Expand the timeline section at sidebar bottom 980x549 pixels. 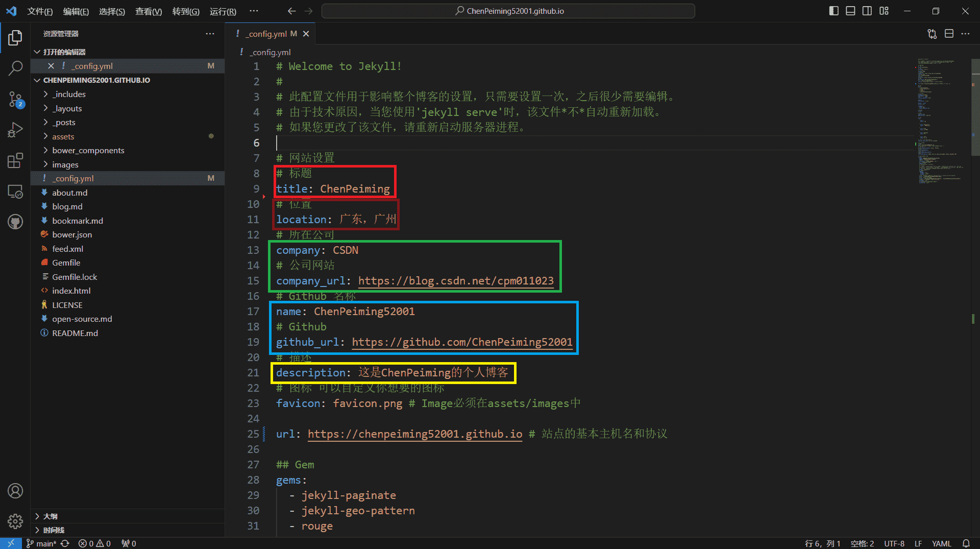pos(128,530)
